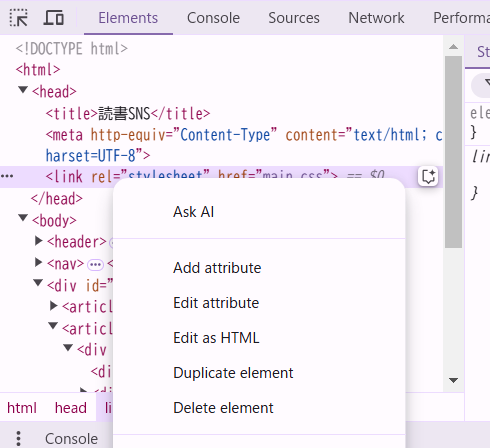Expand the nav element node

coord(39,263)
